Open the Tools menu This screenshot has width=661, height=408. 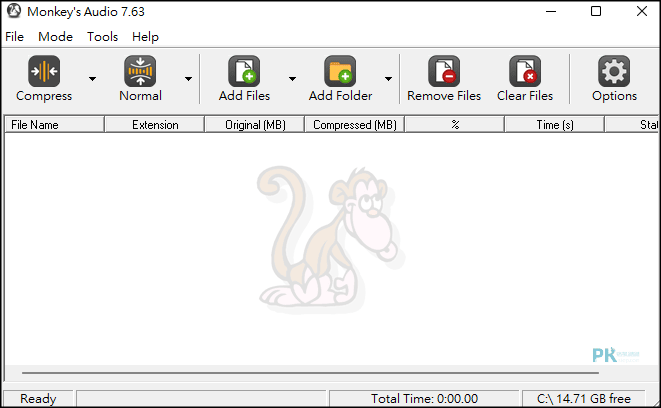tap(102, 37)
